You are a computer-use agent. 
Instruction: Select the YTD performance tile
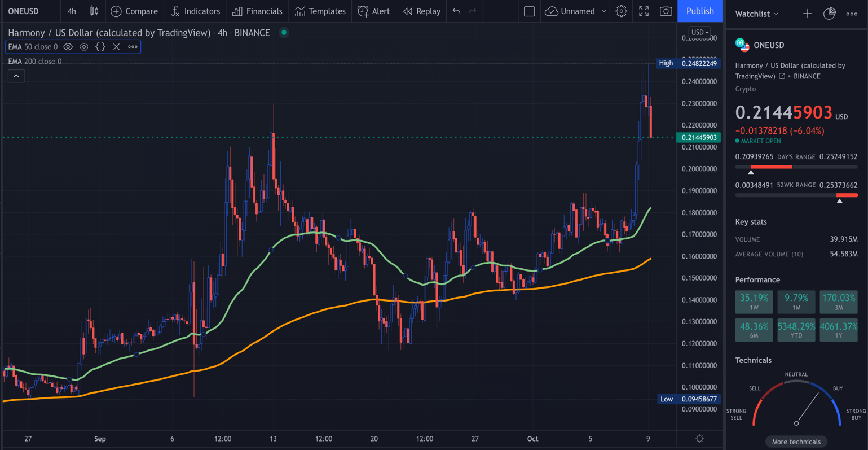[796, 330]
